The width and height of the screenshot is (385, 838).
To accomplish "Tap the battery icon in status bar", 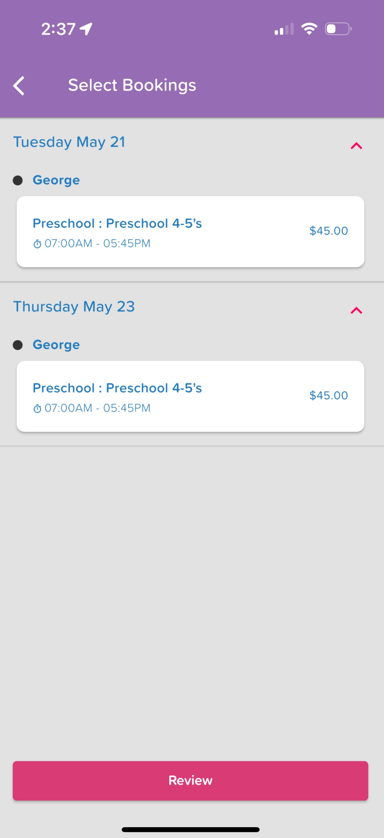I will pos(338,29).
